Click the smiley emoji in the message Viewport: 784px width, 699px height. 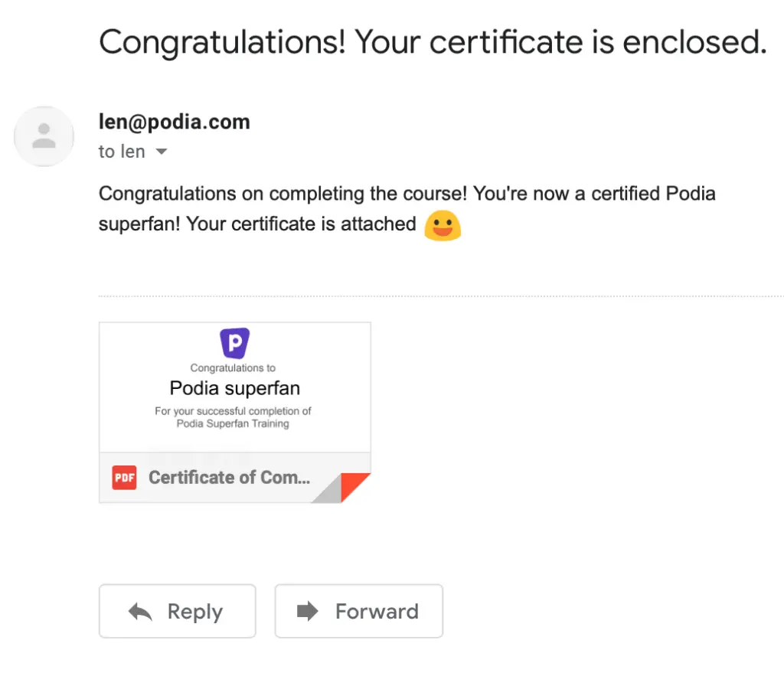tap(443, 225)
